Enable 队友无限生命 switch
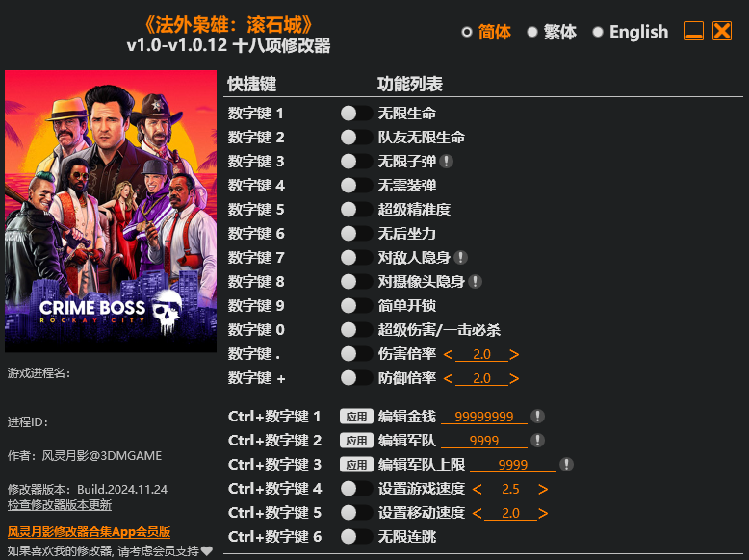This screenshot has height=560, width=749. 356,137
